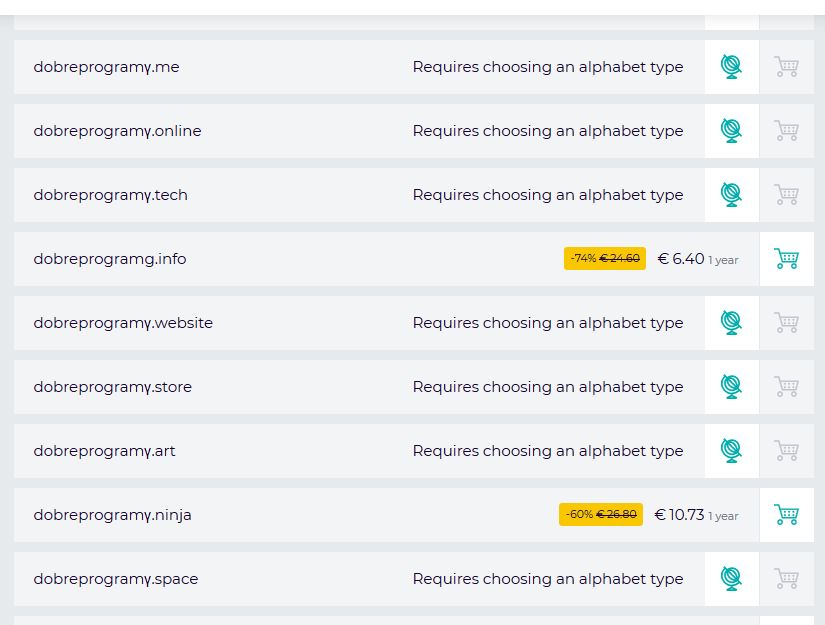This screenshot has width=825, height=625.
Task: Open alphabet chooser for dobreprogramy.website
Action: point(731,323)
